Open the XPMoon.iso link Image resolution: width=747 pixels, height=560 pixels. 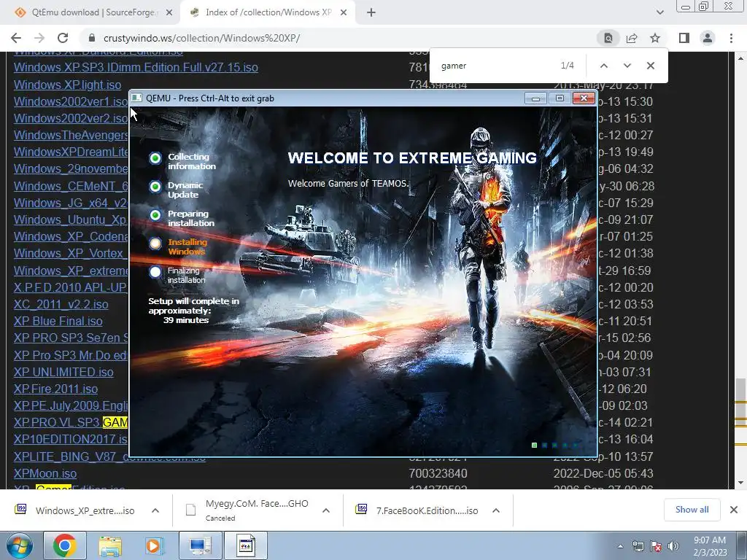point(44,473)
